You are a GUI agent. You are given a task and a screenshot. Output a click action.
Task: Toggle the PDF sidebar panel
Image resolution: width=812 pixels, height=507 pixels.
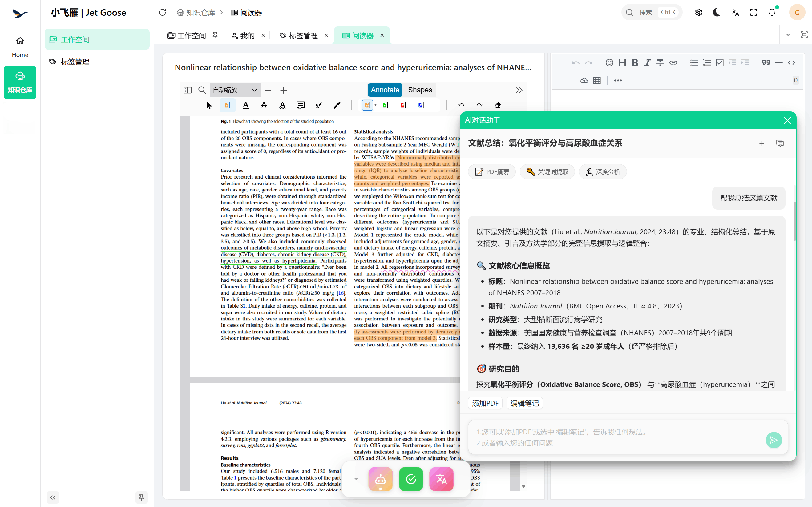click(x=188, y=90)
